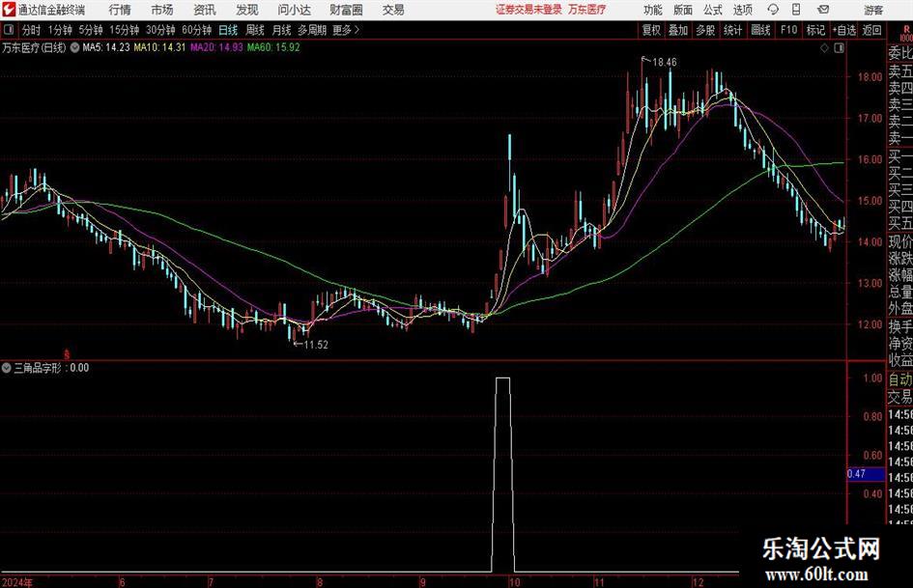Viewport: 913px width, 588px height.
Task: Click the 游客 user account label
Action: point(873,10)
